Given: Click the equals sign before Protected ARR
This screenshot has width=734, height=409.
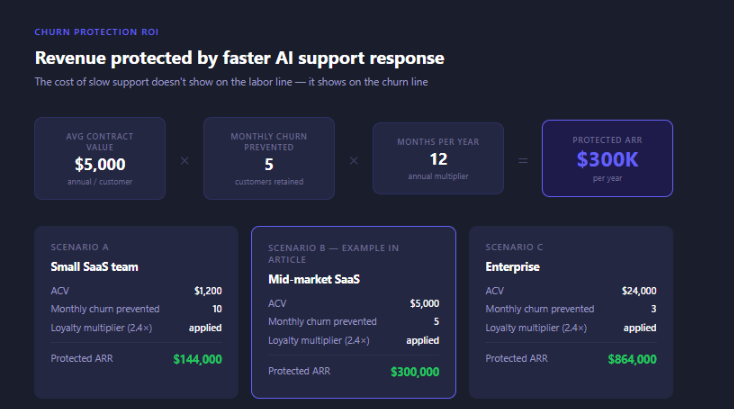Looking at the screenshot, I should click(523, 159).
